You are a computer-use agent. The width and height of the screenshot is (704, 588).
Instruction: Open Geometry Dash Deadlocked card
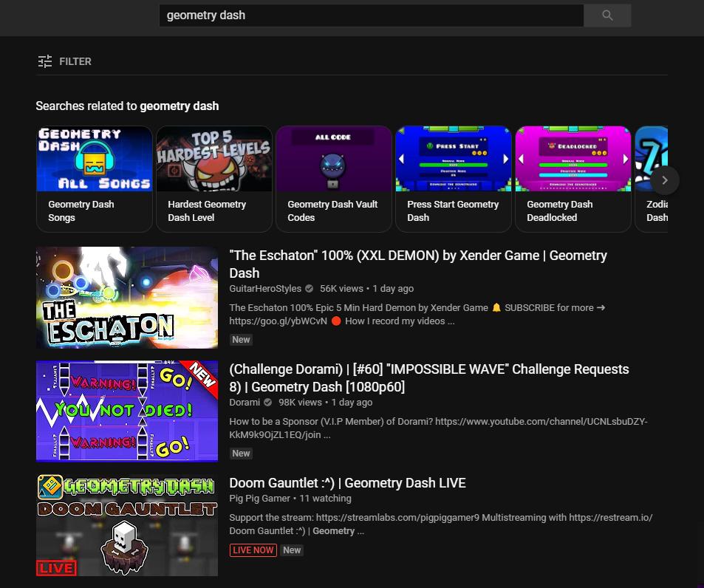573,179
